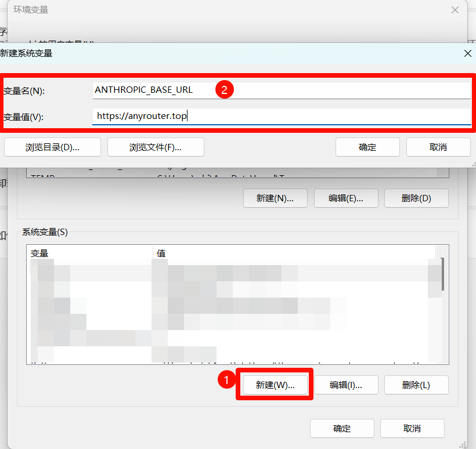This screenshot has height=449, width=476.
Task: Cancel new system variable dialog with 取消
Action: click(438, 147)
